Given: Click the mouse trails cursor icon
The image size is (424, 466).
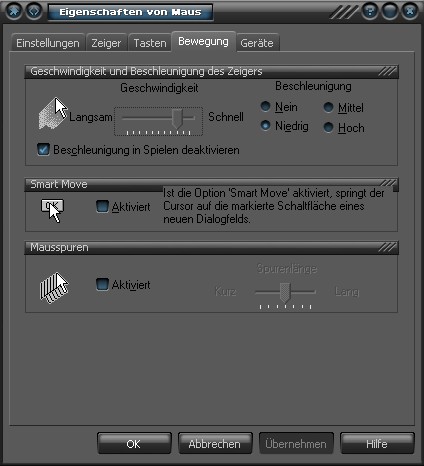Looking at the screenshot, I should pyautogui.click(x=54, y=288).
